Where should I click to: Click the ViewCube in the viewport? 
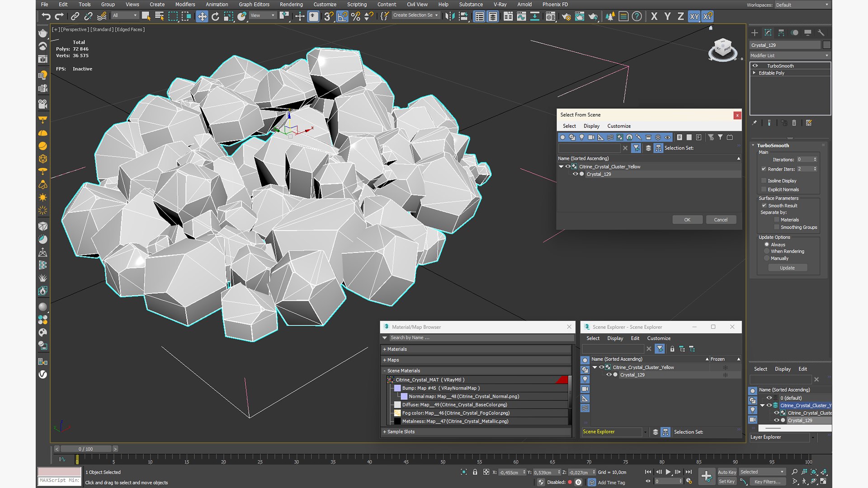[x=722, y=49]
